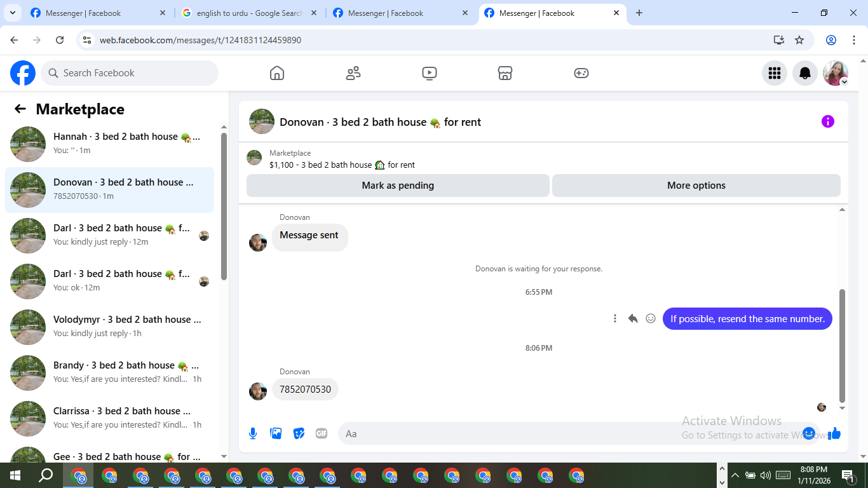Screen dimensions: 868x488
Task: Focus the Search Facebook field
Action: pyautogui.click(x=130, y=73)
